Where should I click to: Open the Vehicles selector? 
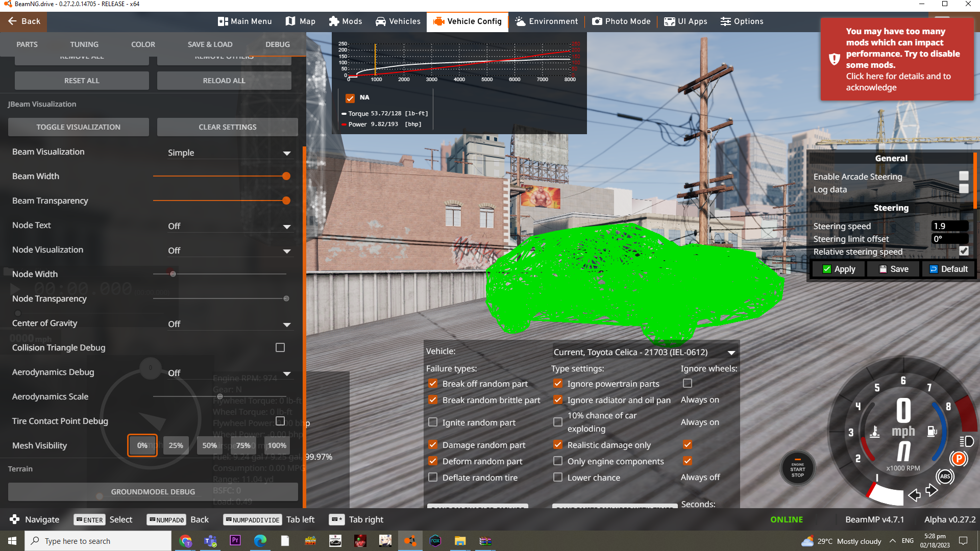coord(398,21)
